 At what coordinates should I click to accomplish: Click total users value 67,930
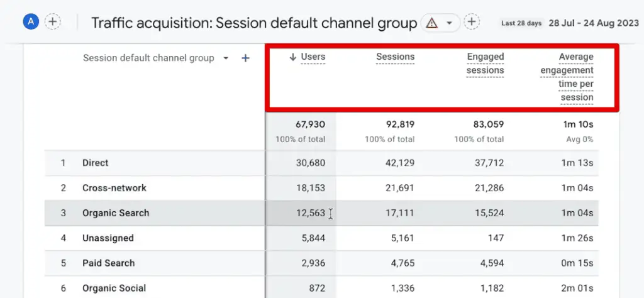click(x=310, y=124)
